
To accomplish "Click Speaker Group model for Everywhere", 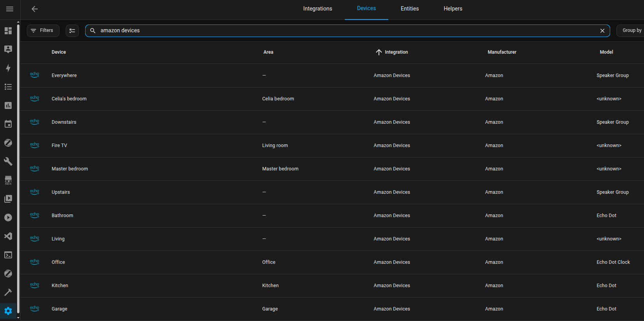I will tap(613, 75).
